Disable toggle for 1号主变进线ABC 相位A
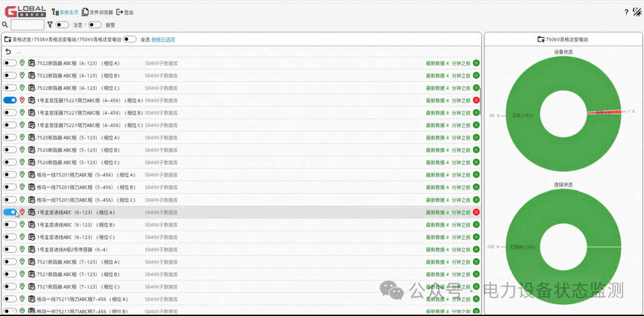This screenshot has height=316, width=644. [x=10, y=212]
